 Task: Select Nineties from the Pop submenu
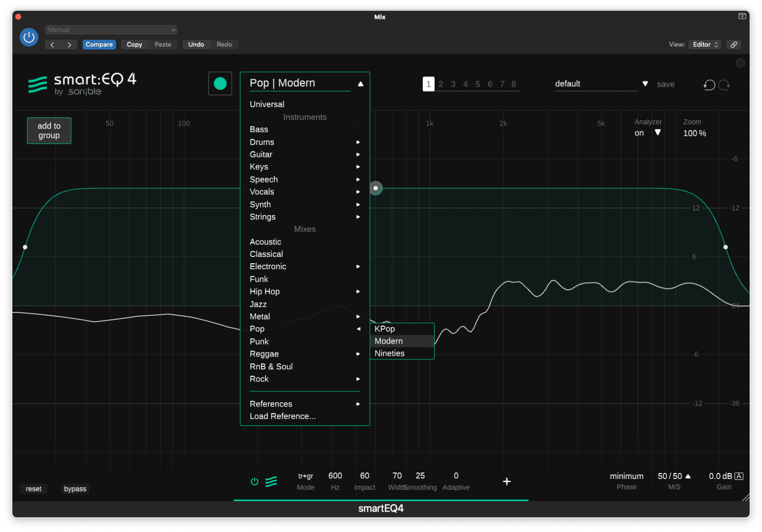[389, 353]
